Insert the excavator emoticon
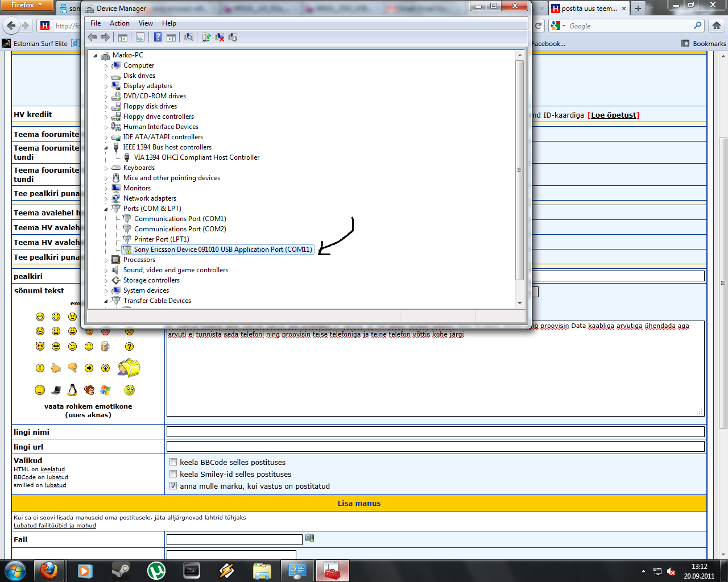This screenshot has height=582, width=728. point(129,368)
